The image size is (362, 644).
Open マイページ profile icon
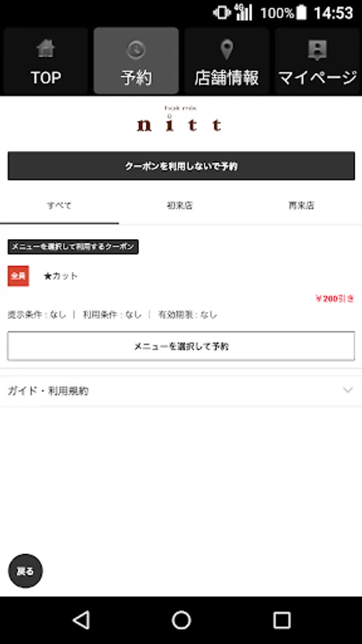(x=317, y=50)
